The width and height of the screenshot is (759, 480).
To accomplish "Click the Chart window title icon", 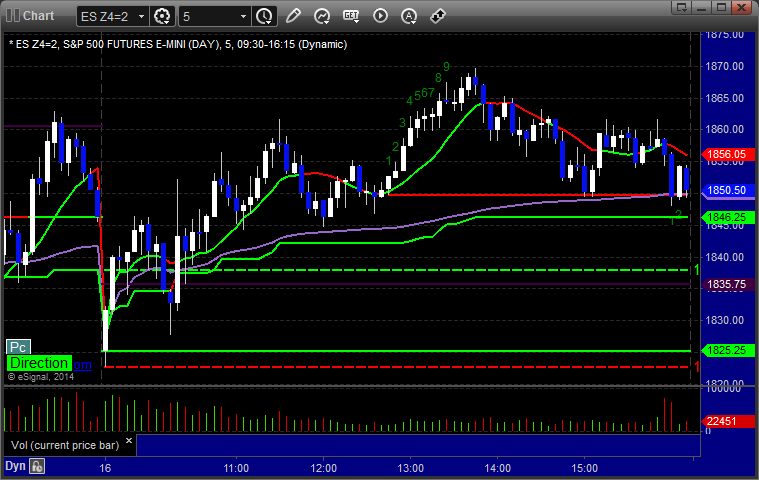I will (x=13, y=15).
